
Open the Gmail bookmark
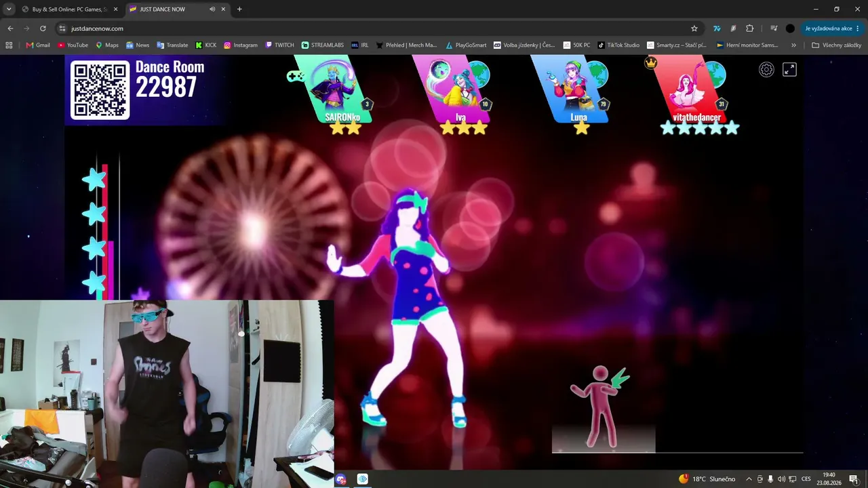click(x=38, y=45)
